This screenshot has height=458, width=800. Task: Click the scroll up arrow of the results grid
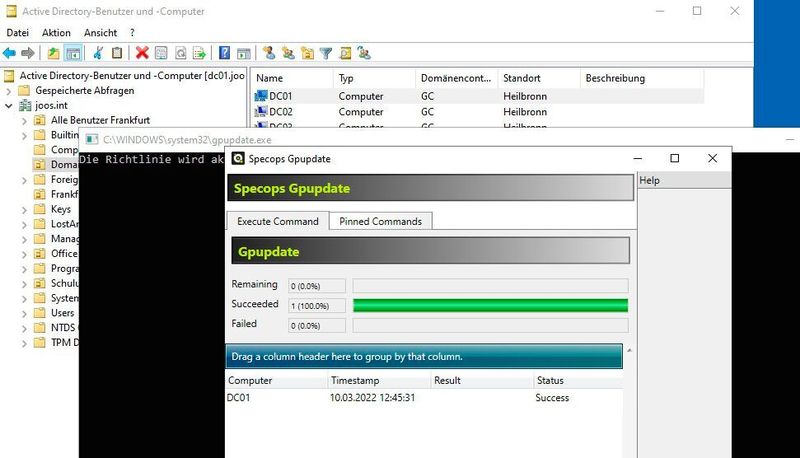click(x=630, y=350)
